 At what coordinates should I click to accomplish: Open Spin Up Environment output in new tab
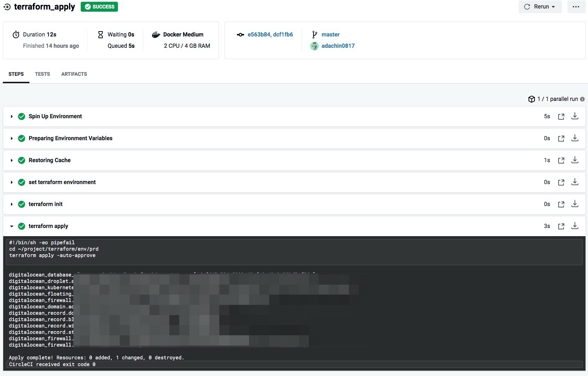561,116
